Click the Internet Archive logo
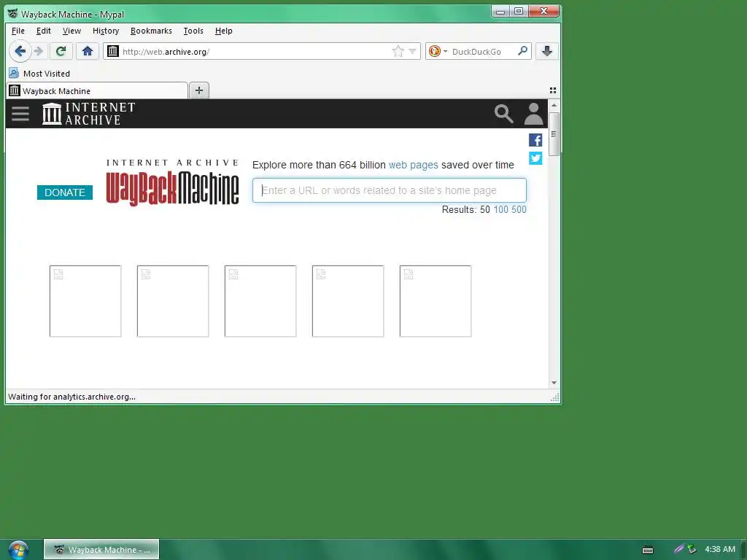The width and height of the screenshot is (747, 560). (x=88, y=114)
